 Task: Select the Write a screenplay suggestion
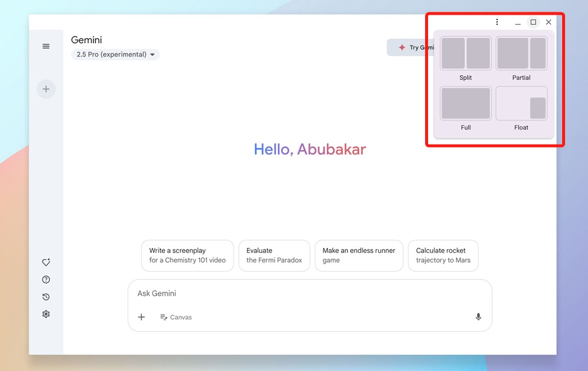click(x=187, y=255)
